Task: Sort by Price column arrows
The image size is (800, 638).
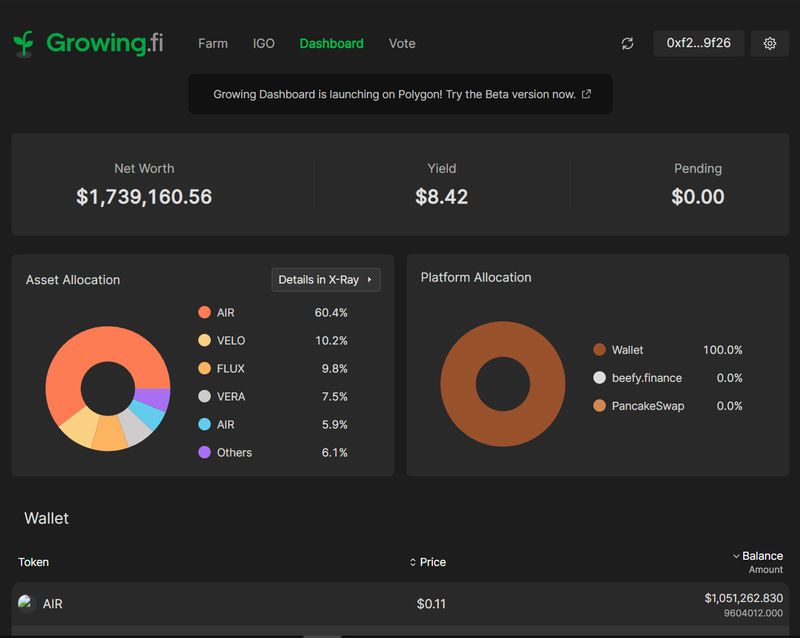Action: (x=413, y=562)
